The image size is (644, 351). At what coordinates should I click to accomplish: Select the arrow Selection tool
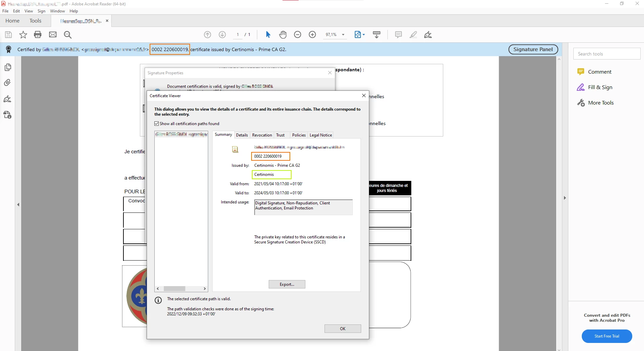268,35
